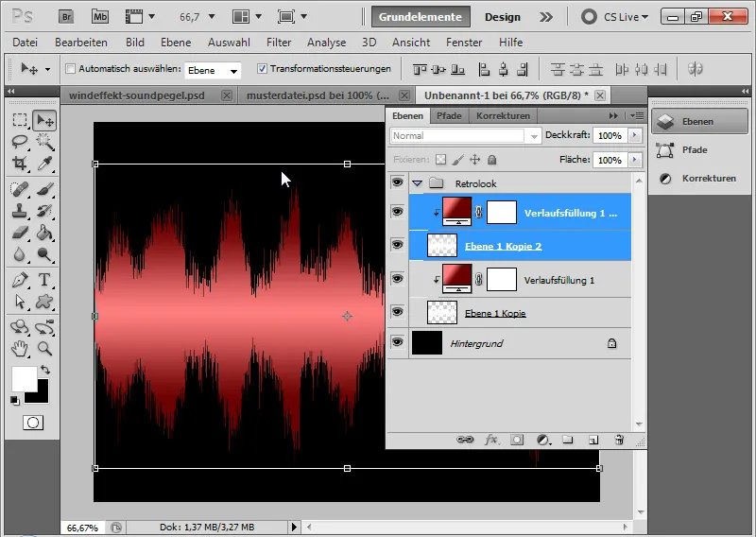The width and height of the screenshot is (756, 537).
Task: Select the Pen tool
Action: (x=20, y=280)
